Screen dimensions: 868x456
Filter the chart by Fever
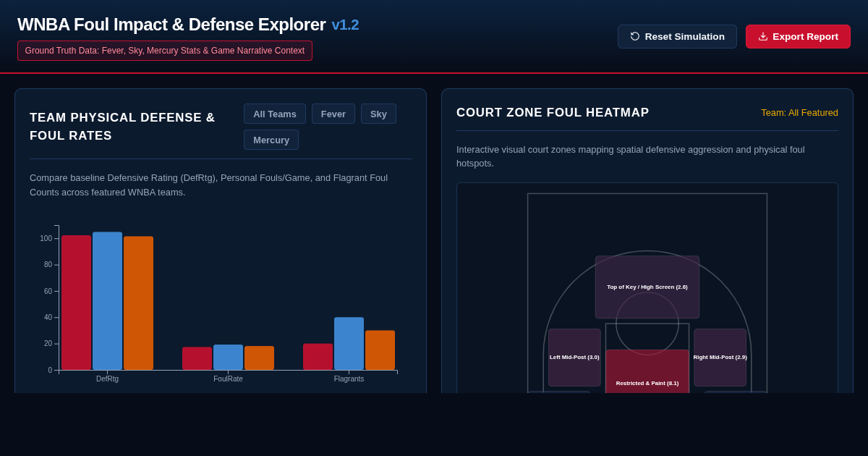point(333,114)
